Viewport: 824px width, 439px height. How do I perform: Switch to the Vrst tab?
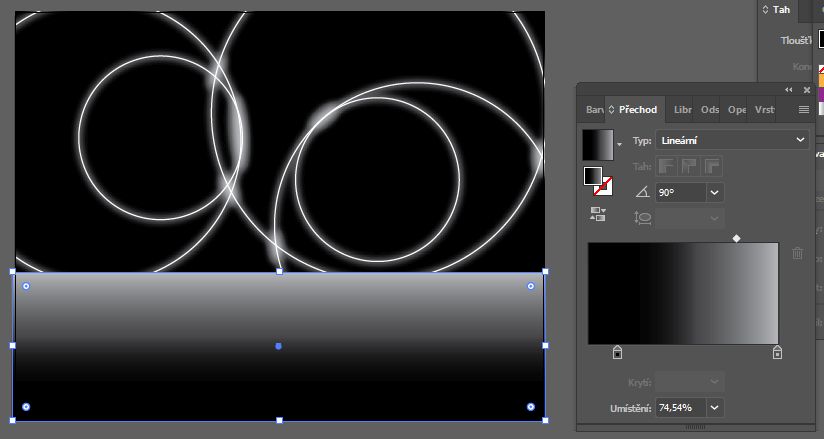[x=764, y=110]
